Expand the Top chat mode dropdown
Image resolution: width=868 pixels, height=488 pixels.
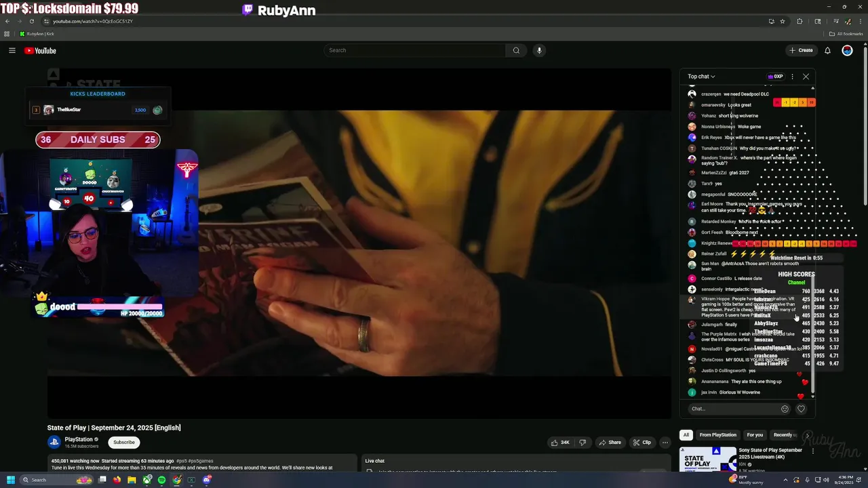701,77
